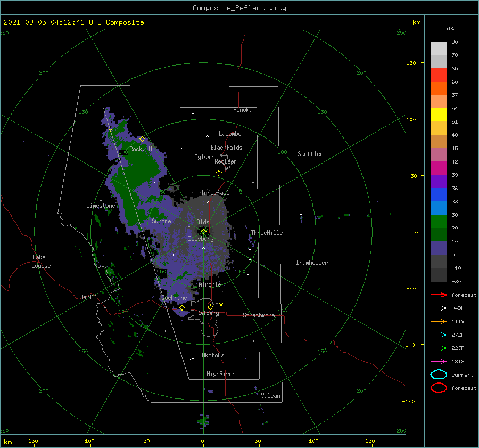This screenshot has width=479, height=448.
Task: Click the Ponoka city label
Action: tap(243, 110)
